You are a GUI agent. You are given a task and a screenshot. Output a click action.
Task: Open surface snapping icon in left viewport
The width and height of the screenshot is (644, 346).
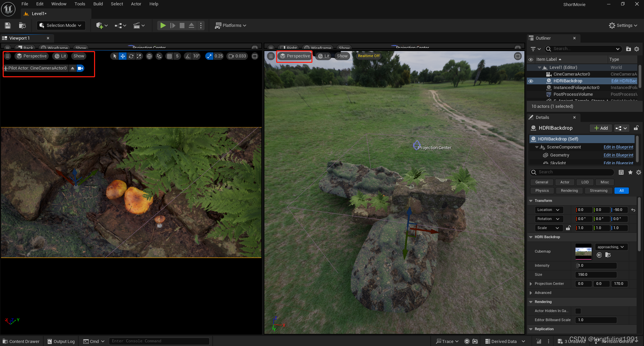(x=159, y=56)
